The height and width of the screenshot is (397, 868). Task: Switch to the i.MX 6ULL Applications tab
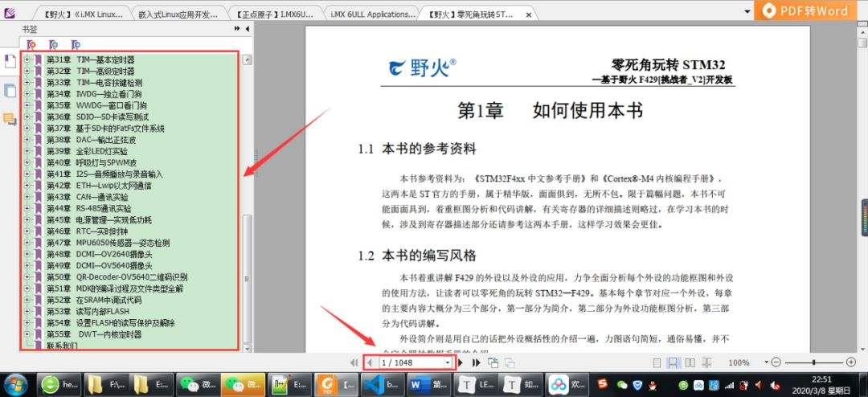pos(373,14)
